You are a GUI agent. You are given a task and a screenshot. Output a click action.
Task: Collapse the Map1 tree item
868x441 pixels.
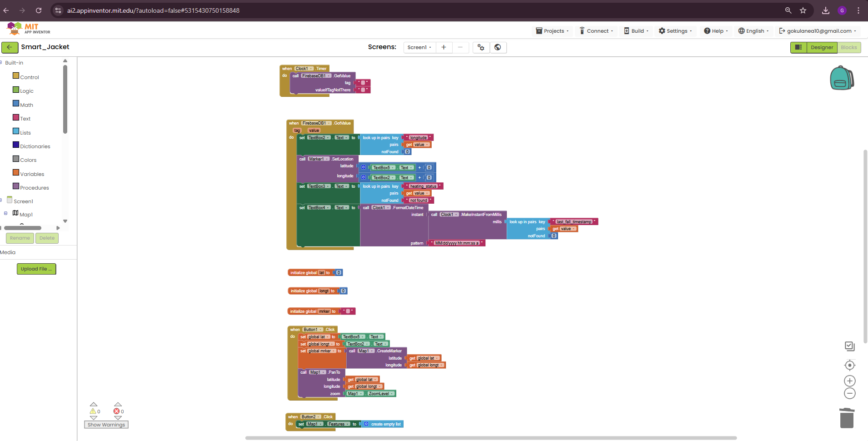[5, 214]
